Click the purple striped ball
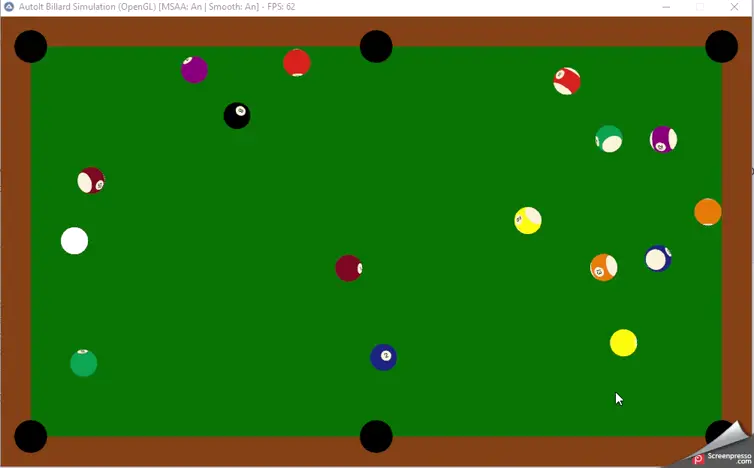The height and width of the screenshot is (468, 754). point(663,139)
